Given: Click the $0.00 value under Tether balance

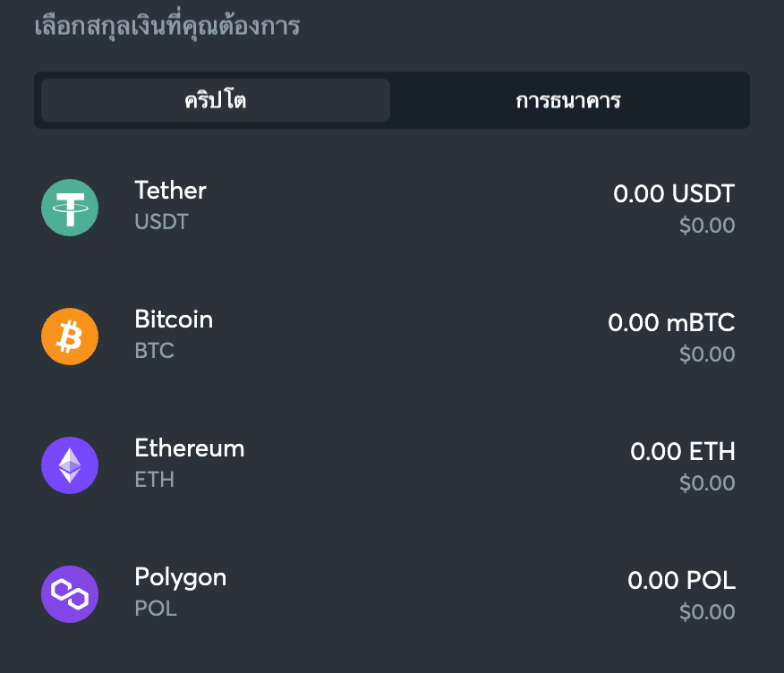Looking at the screenshot, I should (x=707, y=225).
